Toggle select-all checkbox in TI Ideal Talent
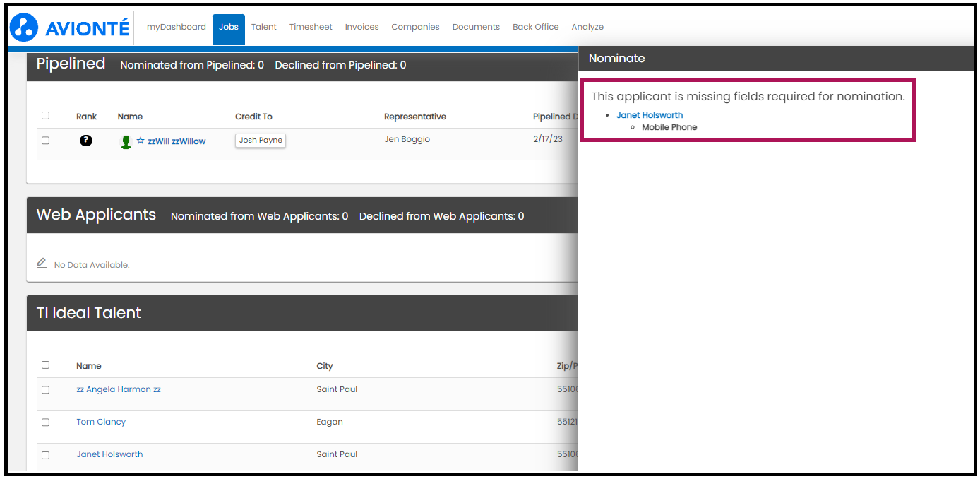The width and height of the screenshot is (980, 479). pyautogui.click(x=46, y=365)
